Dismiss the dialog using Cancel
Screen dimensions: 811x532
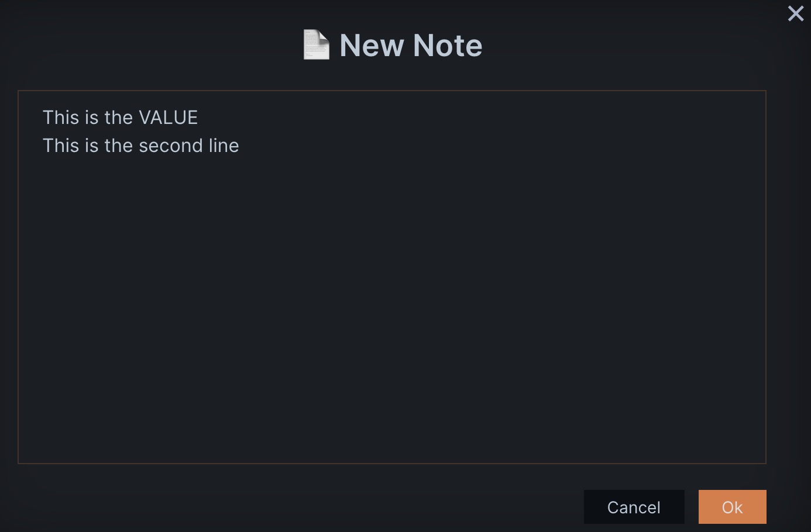[634, 506]
